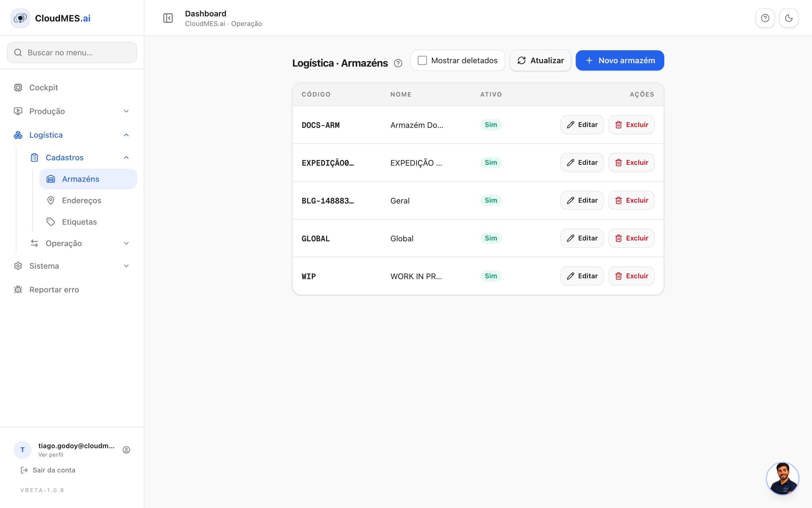The image size is (812, 508).
Task: Click the Sim badge in the GLOBAL row
Action: [x=491, y=238]
